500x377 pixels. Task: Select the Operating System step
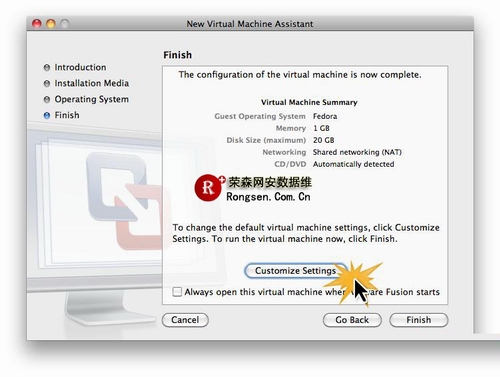pos(86,99)
